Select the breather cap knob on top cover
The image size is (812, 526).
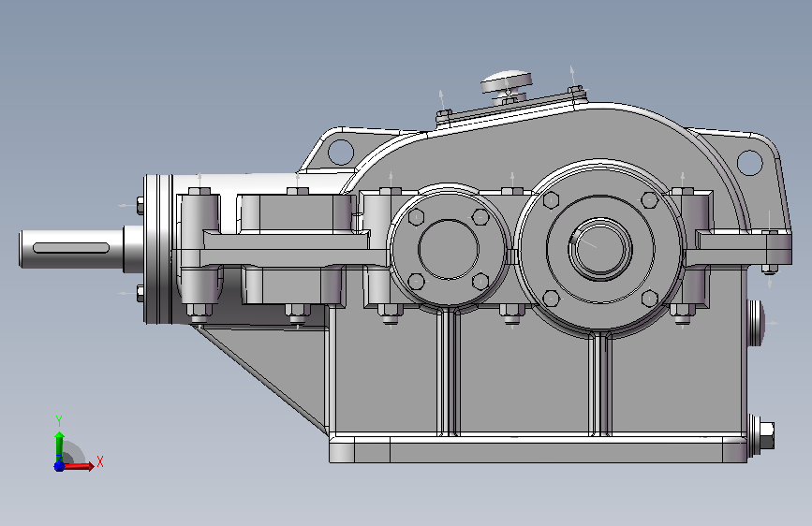pos(507,80)
